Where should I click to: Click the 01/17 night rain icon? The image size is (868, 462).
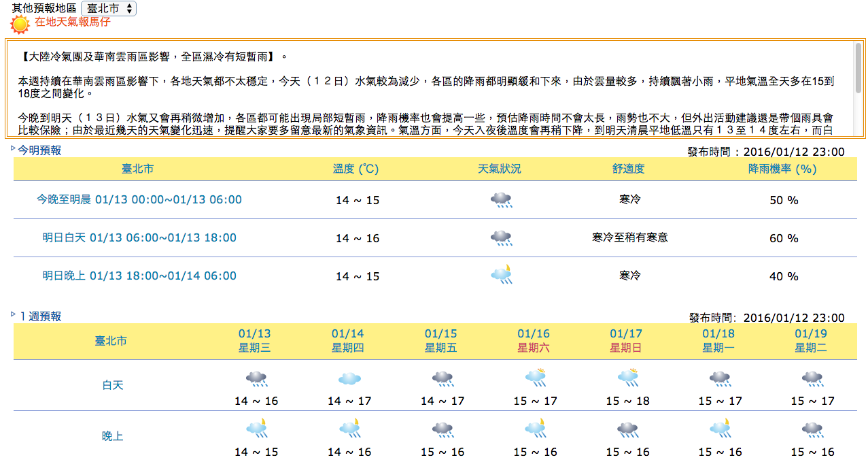(x=627, y=429)
